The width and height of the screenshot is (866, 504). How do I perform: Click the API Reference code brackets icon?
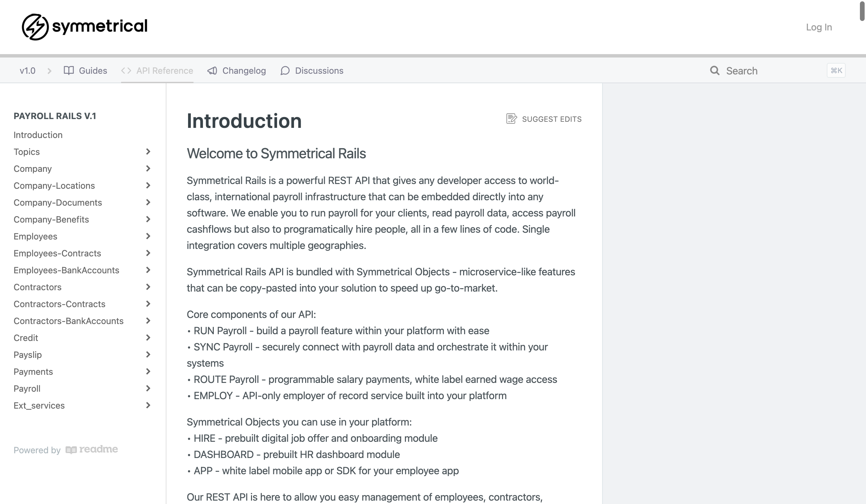126,70
